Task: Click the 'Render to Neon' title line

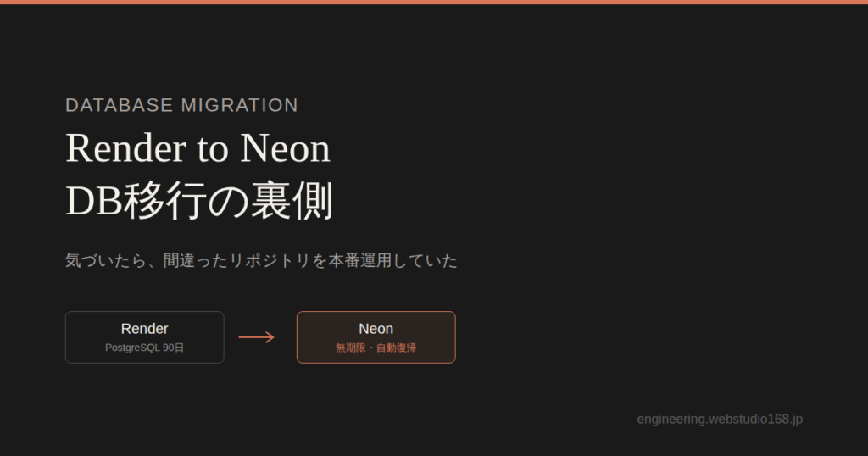Action: coord(198,148)
